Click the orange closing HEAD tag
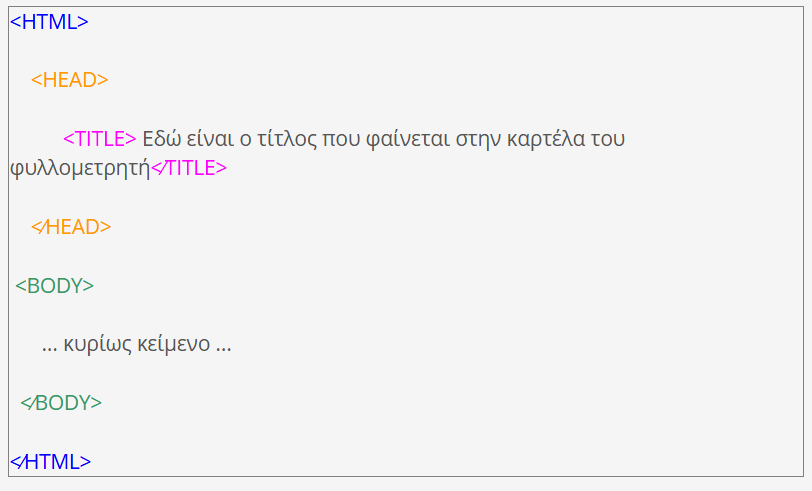The width and height of the screenshot is (812, 491). 71,227
